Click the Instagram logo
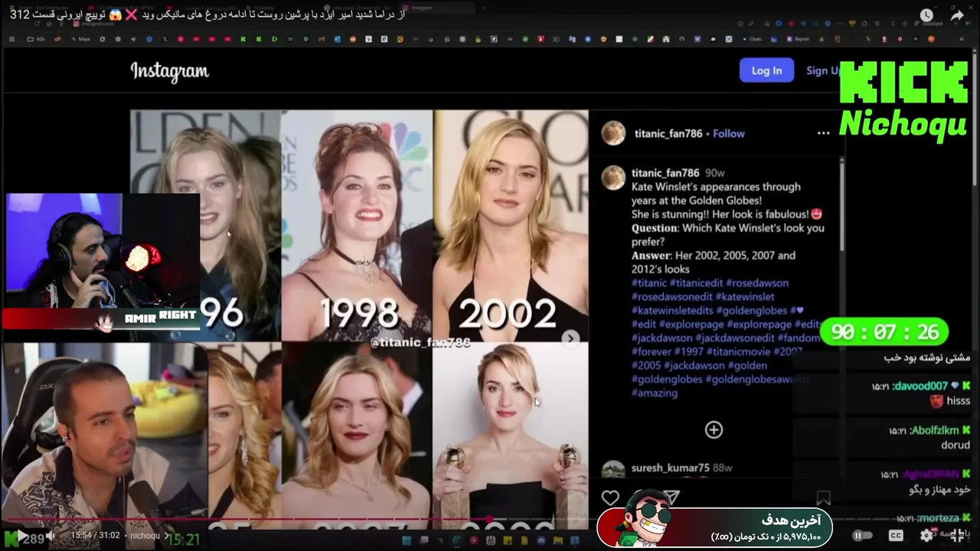 coord(169,72)
